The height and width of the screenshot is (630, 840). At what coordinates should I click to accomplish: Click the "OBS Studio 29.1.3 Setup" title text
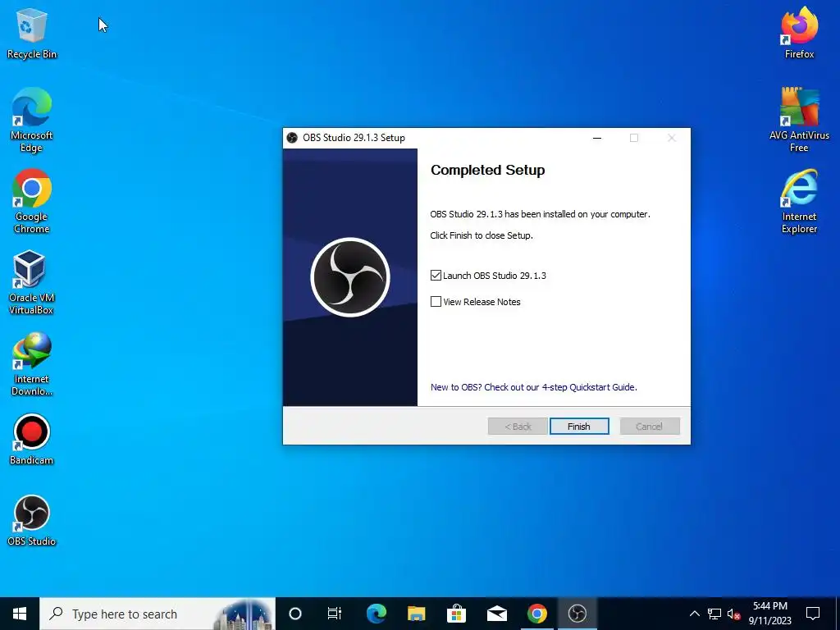[x=354, y=138]
